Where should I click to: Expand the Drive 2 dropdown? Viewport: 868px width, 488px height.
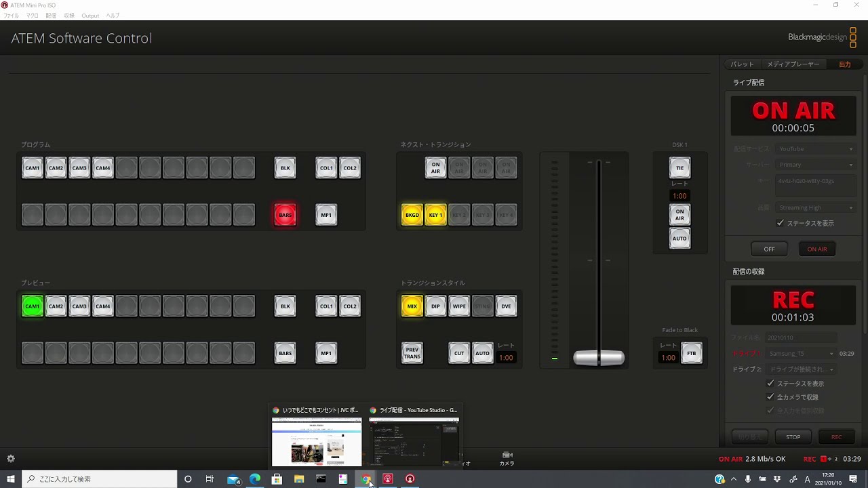[x=800, y=369]
